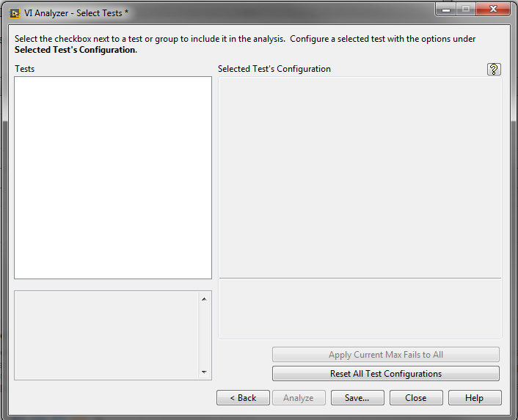Click the Close button at bottom

[416, 397]
